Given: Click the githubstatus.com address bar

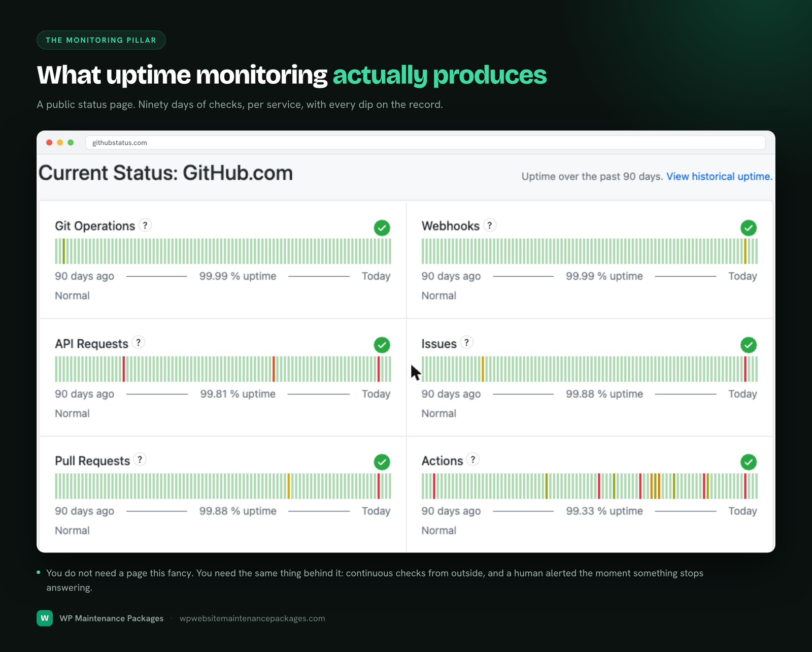Looking at the screenshot, I should [425, 143].
